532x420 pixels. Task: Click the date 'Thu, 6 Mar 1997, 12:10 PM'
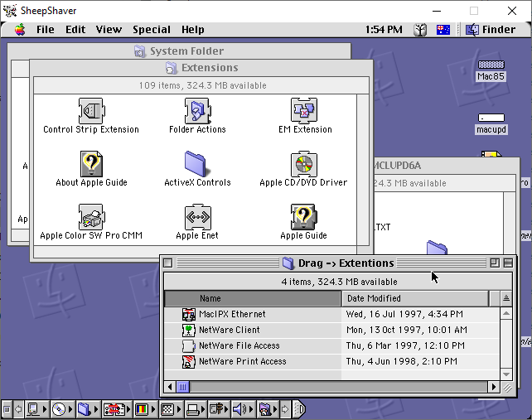tap(405, 345)
